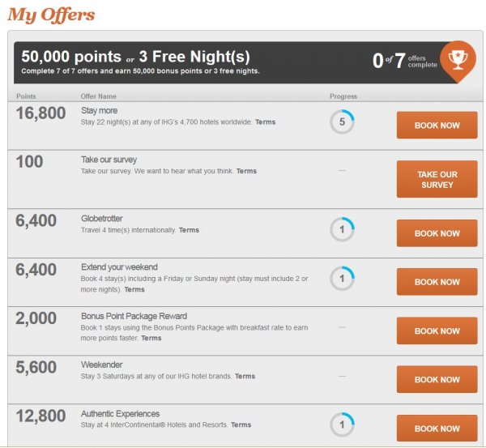This screenshot has width=486, height=448.
Task: Book the Extend your weekend offer
Action: 437,282
